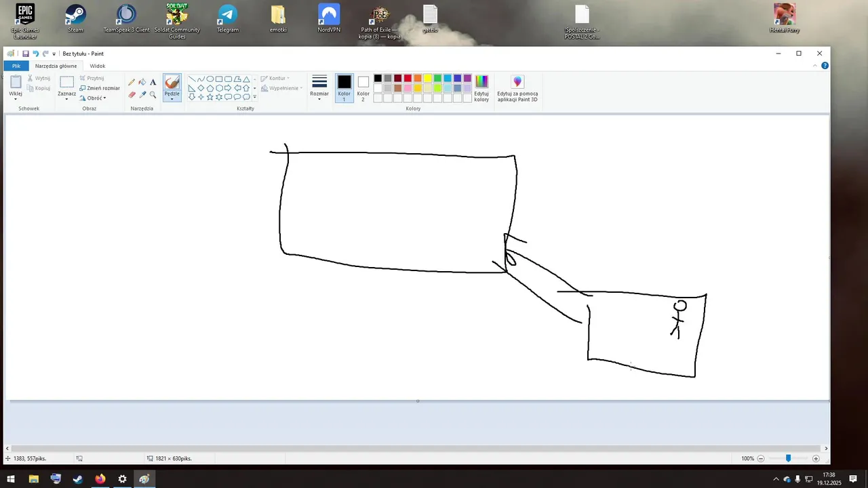Pick the red color swatch

click(408, 79)
